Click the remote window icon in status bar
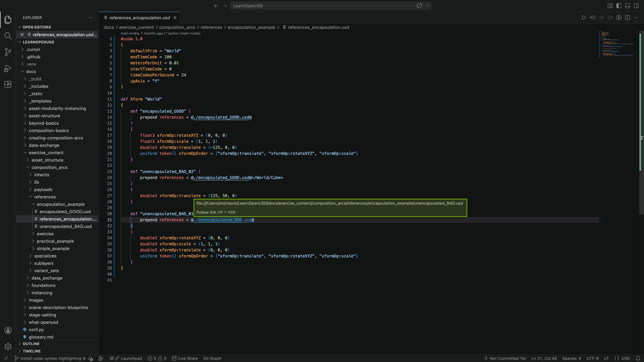 pyautogui.click(x=6, y=358)
